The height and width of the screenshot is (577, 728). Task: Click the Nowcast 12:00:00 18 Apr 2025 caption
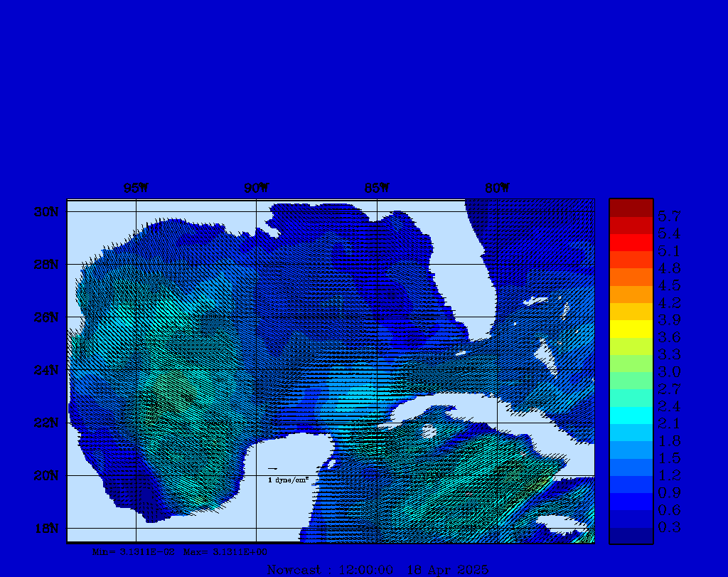[378, 570]
